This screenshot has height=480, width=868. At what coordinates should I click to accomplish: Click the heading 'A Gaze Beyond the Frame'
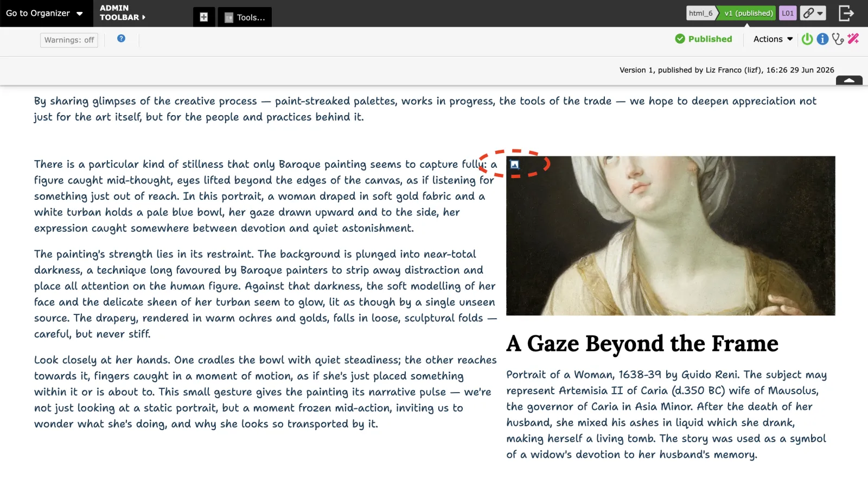coord(642,344)
